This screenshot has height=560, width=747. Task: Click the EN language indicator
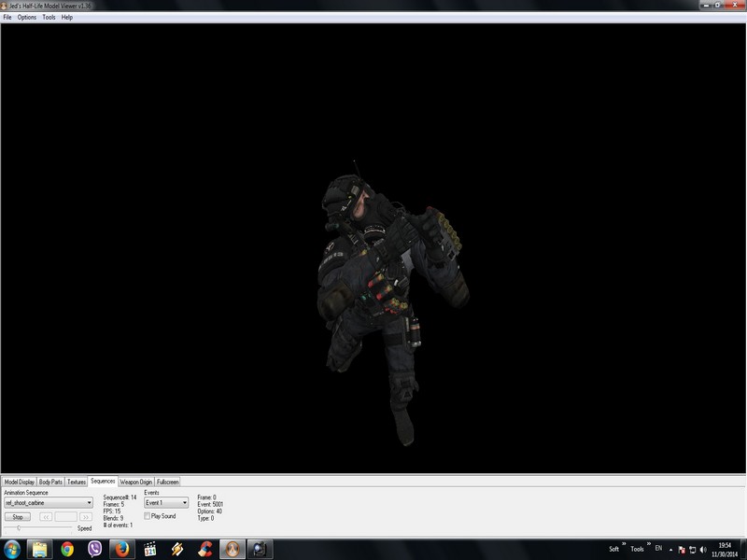[x=658, y=549]
